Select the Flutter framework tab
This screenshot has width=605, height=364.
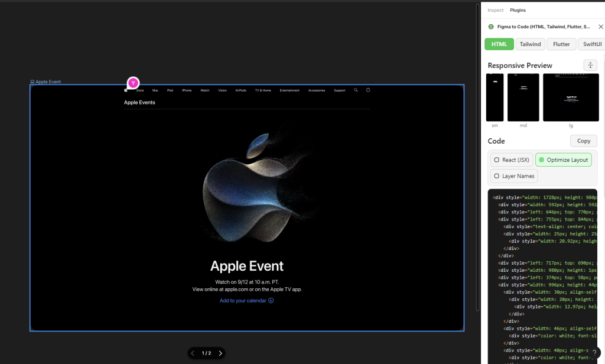561,44
